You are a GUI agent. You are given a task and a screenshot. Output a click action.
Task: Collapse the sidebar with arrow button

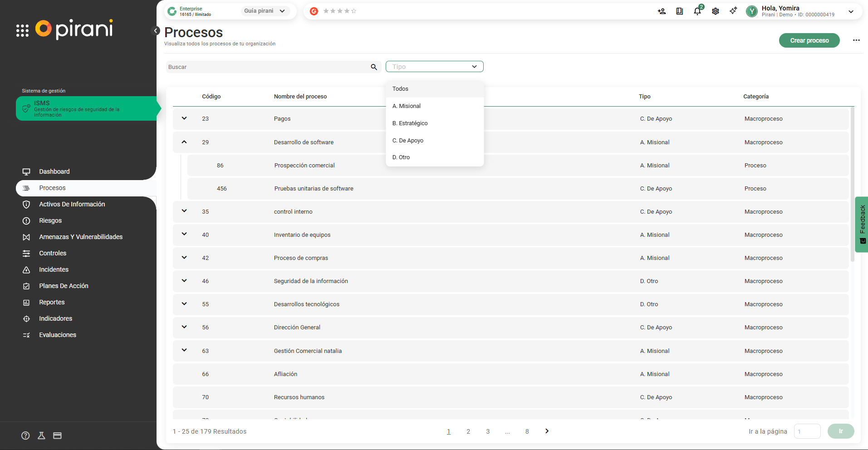click(156, 31)
